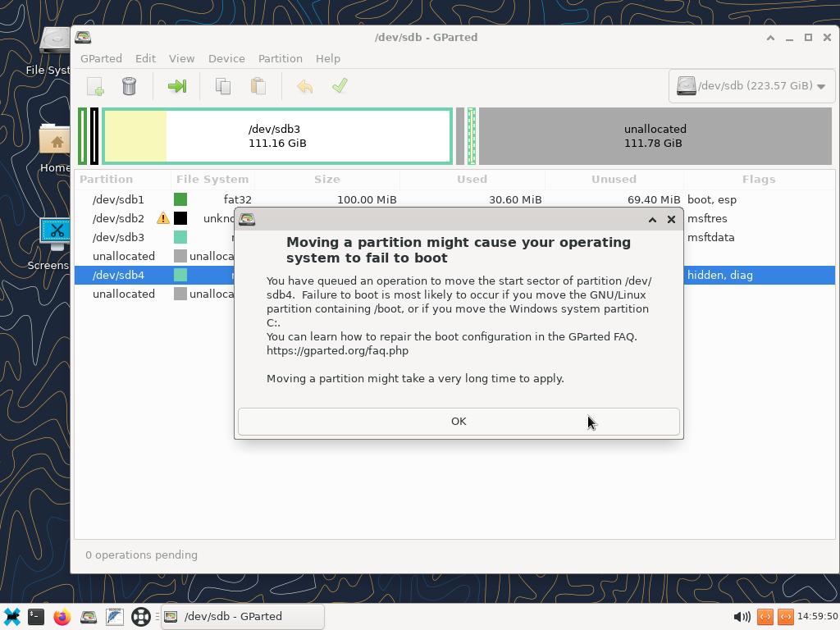Open the Partition menu
The width and height of the screenshot is (840, 630).
pyautogui.click(x=280, y=58)
